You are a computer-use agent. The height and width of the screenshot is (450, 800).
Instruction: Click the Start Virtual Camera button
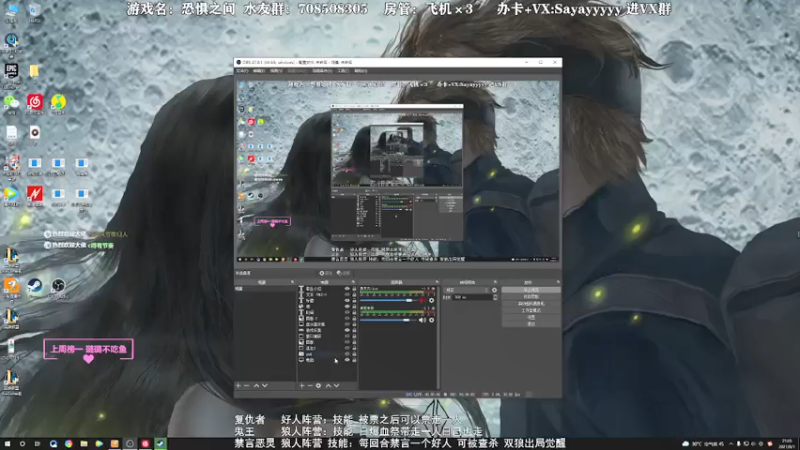[x=531, y=304]
